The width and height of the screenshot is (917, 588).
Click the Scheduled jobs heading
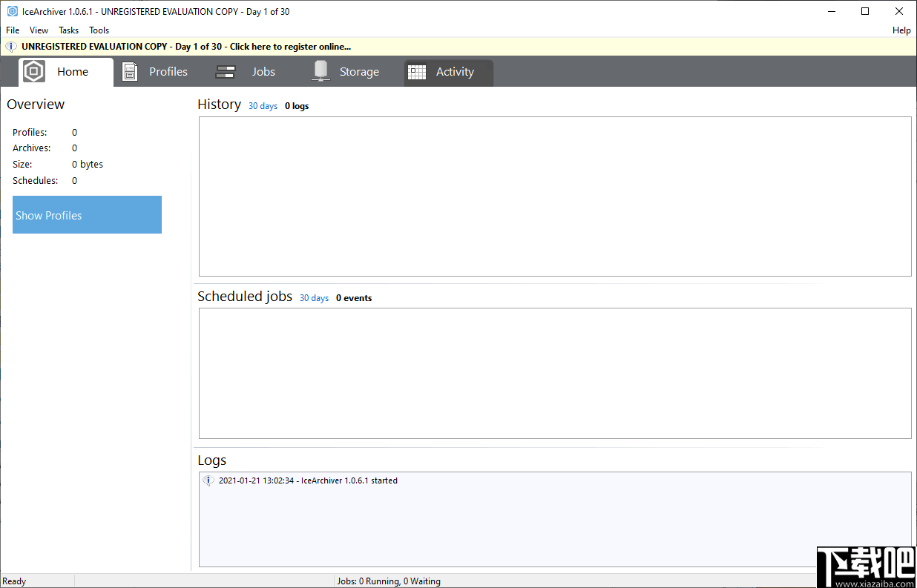pyautogui.click(x=245, y=297)
